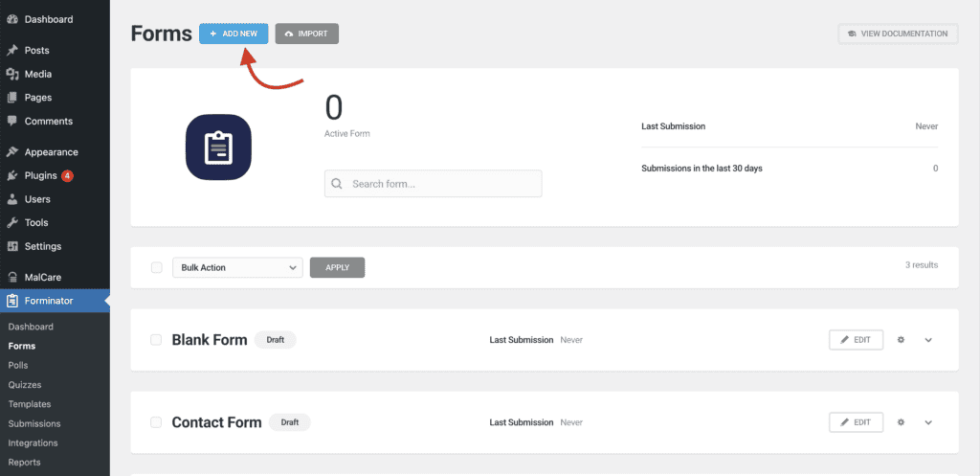Image resolution: width=980 pixels, height=476 pixels.
Task: Click the Dashboard gauge icon in sidebar
Action: [x=11, y=19]
